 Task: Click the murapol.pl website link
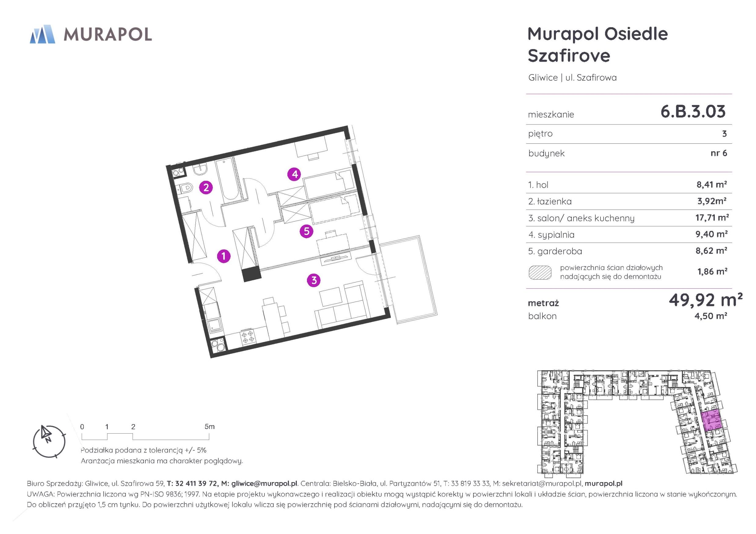coord(603,483)
